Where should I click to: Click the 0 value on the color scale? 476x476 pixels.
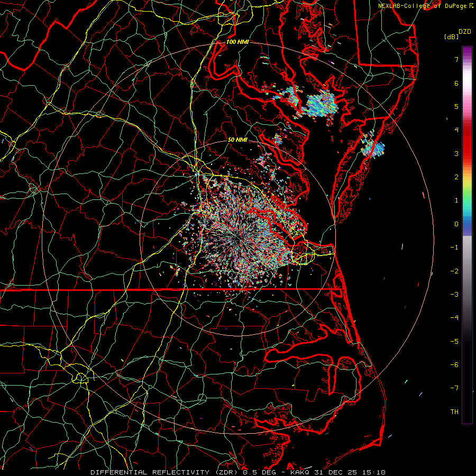456,224
